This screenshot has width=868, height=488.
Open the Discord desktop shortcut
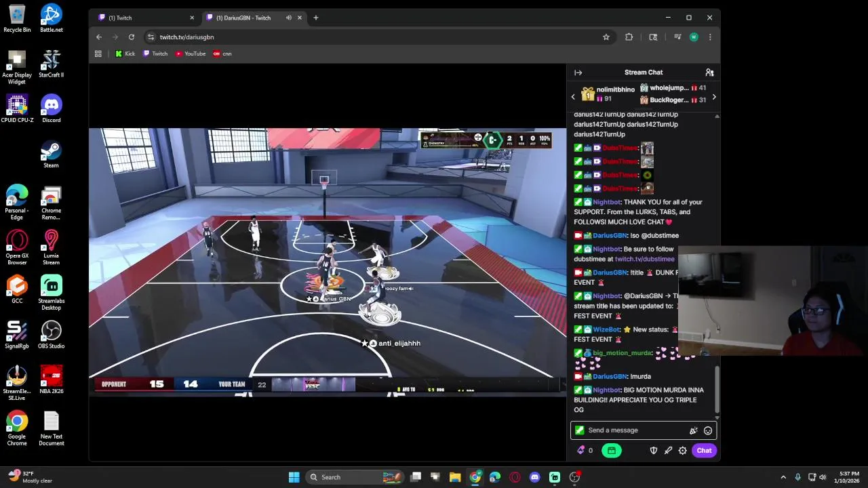coord(52,109)
